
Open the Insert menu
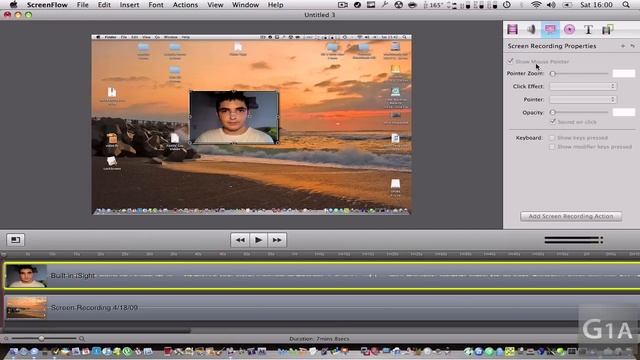tap(129, 5)
